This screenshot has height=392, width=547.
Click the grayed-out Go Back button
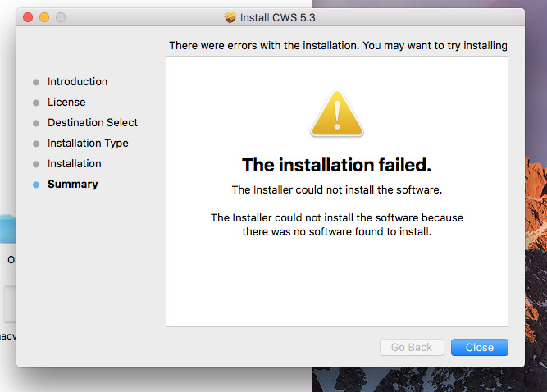pyautogui.click(x=412, y=347)
